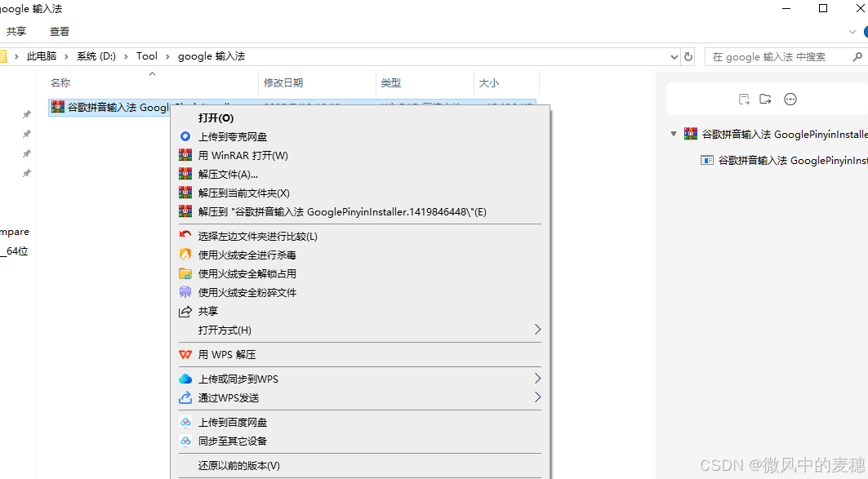Expand arrow for 上传或同步到WPS

pyautogui.click(x=537, y=379)
